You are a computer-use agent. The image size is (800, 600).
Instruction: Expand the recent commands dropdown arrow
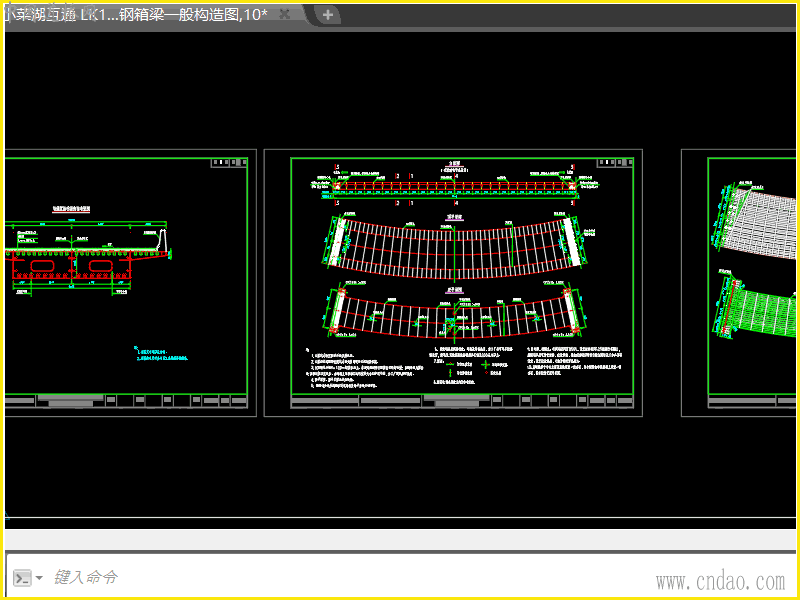coord(39,578)
